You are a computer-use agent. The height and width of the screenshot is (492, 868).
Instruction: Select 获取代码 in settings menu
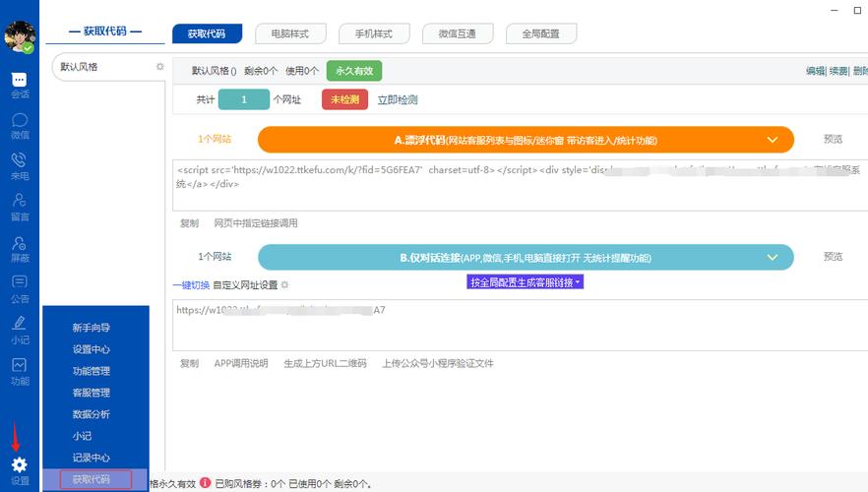tap(95, 479)
